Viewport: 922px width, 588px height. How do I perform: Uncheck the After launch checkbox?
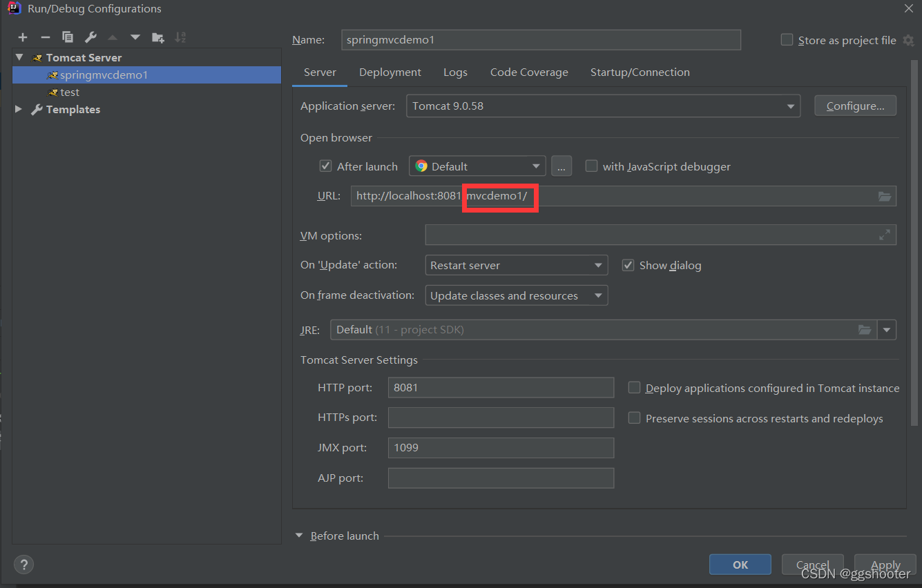(x=326, y=166)
